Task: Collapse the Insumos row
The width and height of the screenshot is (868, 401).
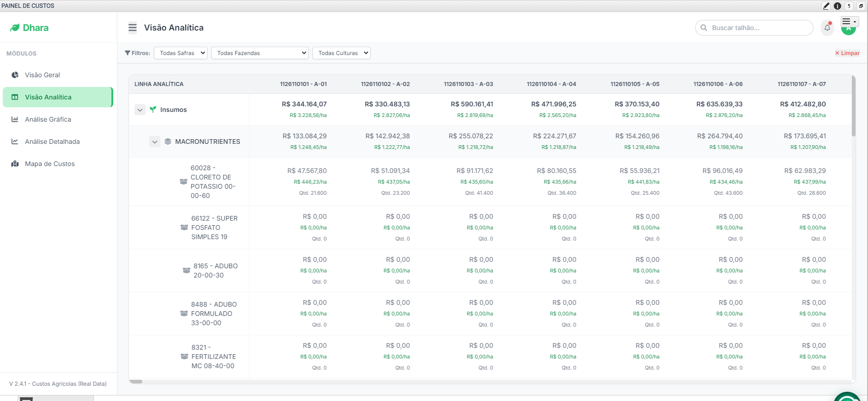Action: (x=140, y=110)
